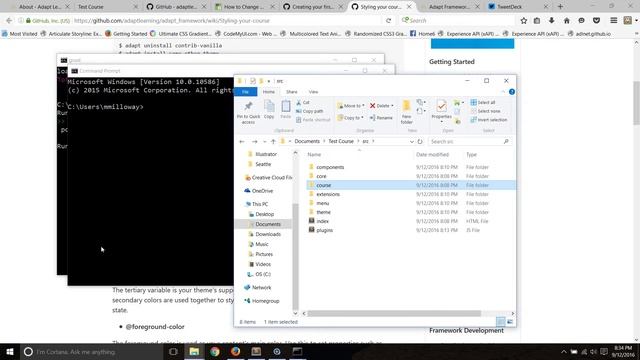This screenshot has width=640, height=360.
Task: Click the Task View taskbar button
Action: 173,351
